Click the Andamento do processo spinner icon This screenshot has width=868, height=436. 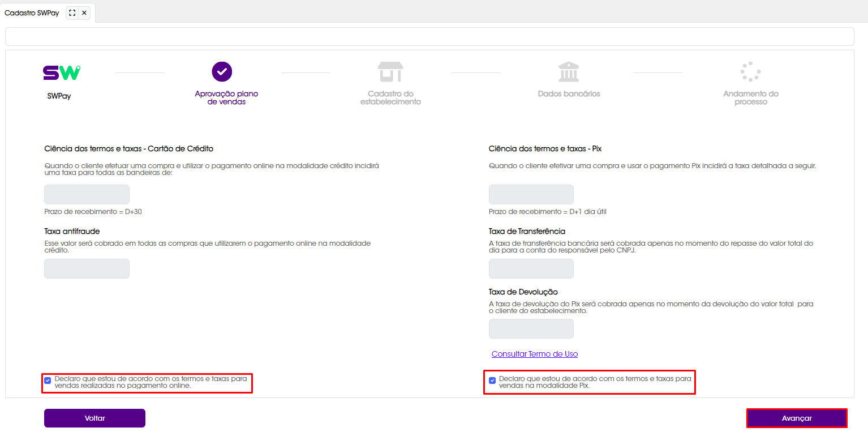[750, 71]
